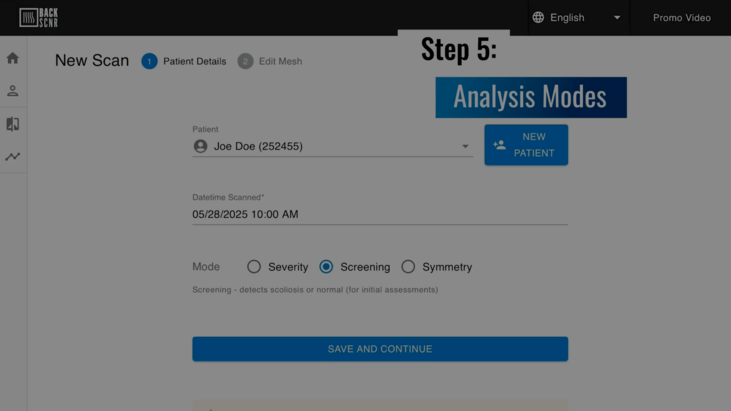Go to the Edit Mesh step
Screen dimensions: 731x411
point(270,61)
